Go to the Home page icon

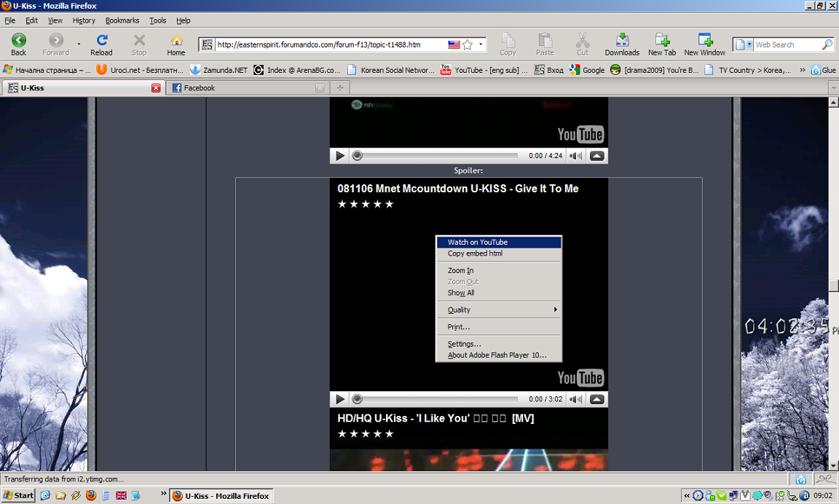pyautogui.click(x=176, y=44)
